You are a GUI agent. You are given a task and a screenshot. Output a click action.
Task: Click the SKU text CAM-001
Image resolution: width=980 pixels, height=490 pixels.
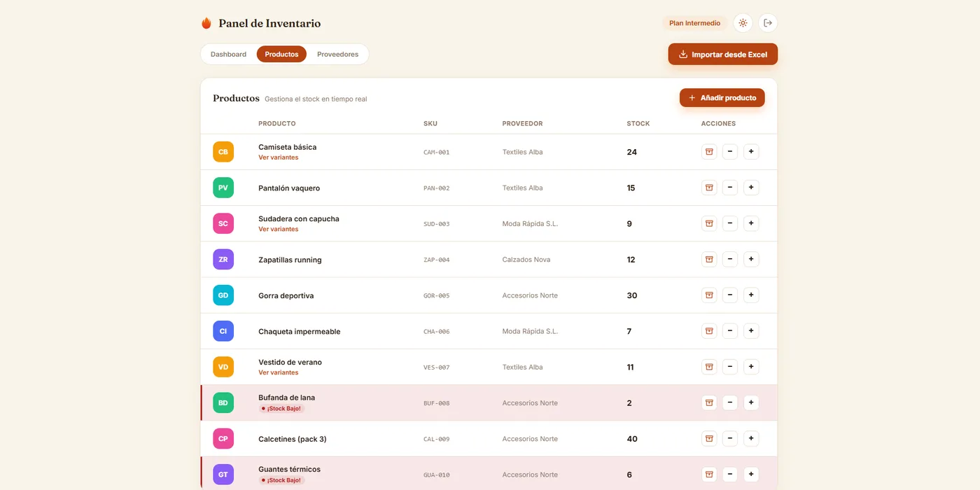tap(437, 152)
